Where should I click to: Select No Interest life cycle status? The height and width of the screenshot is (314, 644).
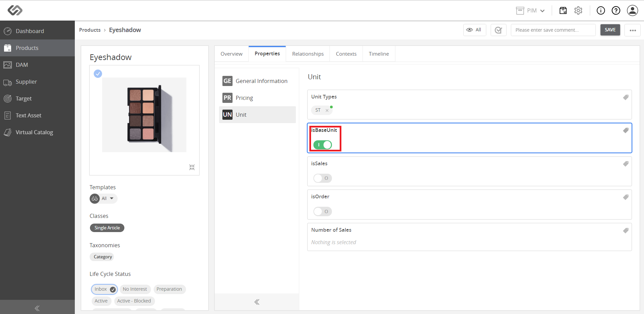coord(135,289)
